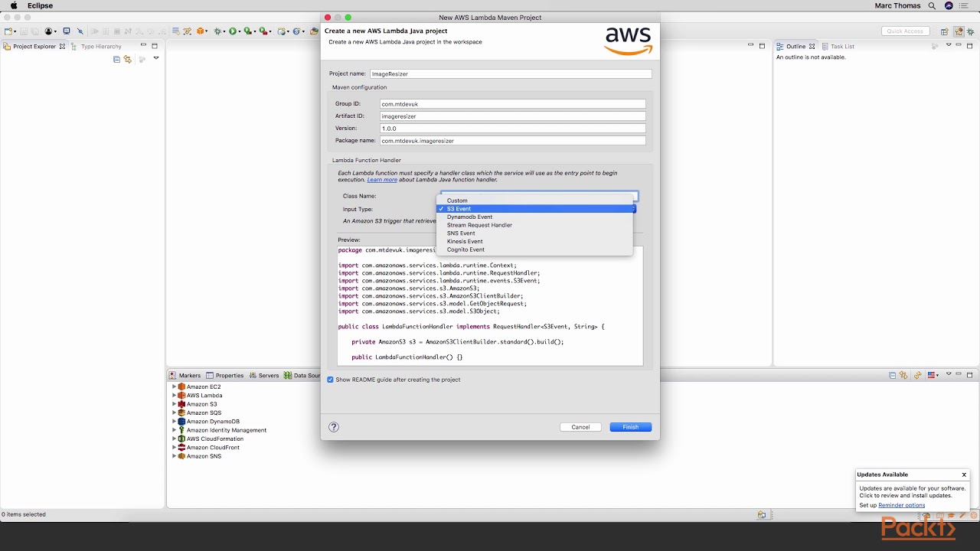The image size is (980, 551).
Task: Toggle Show README guide checkbox
Action: pyautogui.click(x=331, y=380)
